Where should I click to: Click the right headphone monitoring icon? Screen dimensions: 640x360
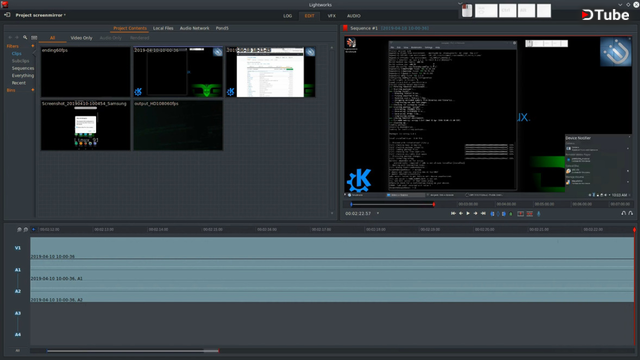pyautogui.click(x=631, y=213)
